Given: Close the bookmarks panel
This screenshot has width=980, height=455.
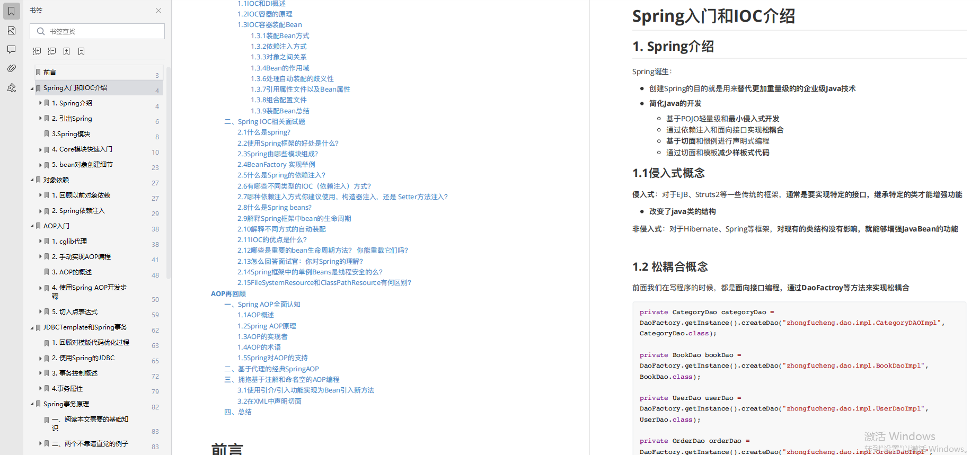Looking at the screenshot, I should coord(158,11).
